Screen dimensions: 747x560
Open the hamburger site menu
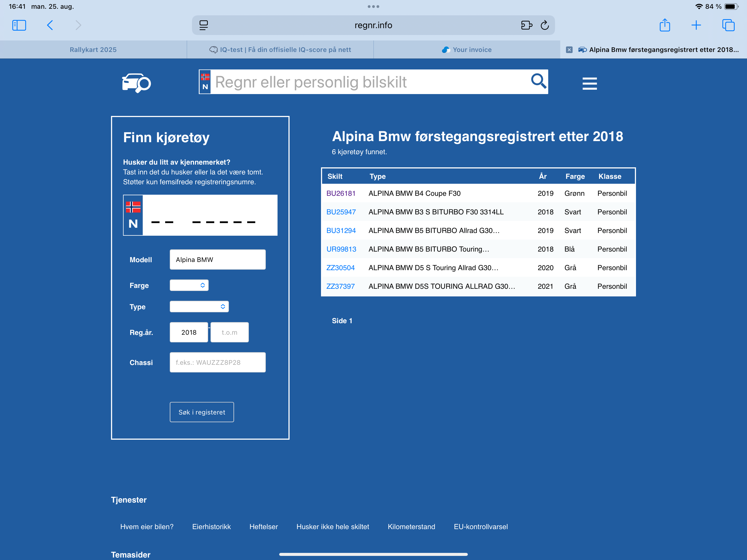pyautogui.click(x=590, y=83)
